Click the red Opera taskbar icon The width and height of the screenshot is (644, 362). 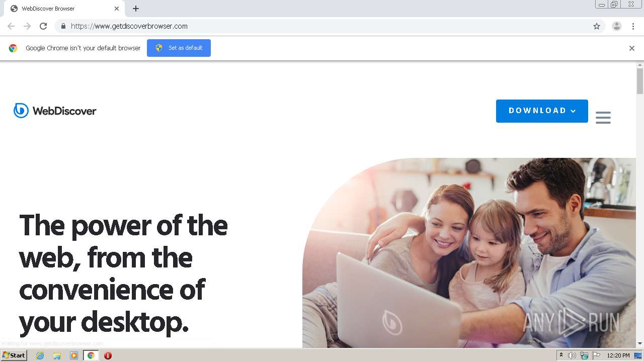point(108,355)
